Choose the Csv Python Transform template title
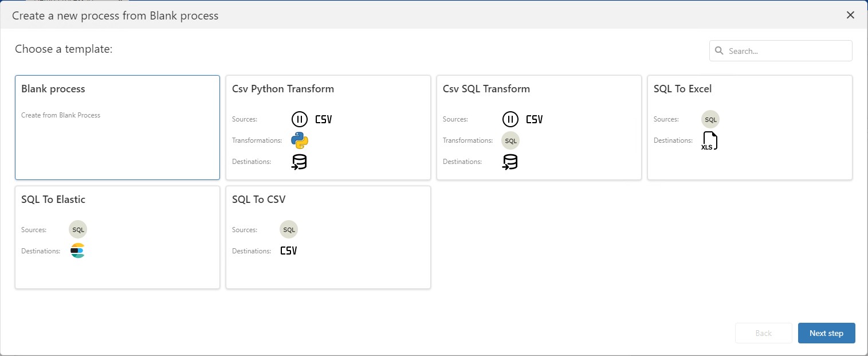The width and height of the screenshot is (868, 356). pos(283,89)
